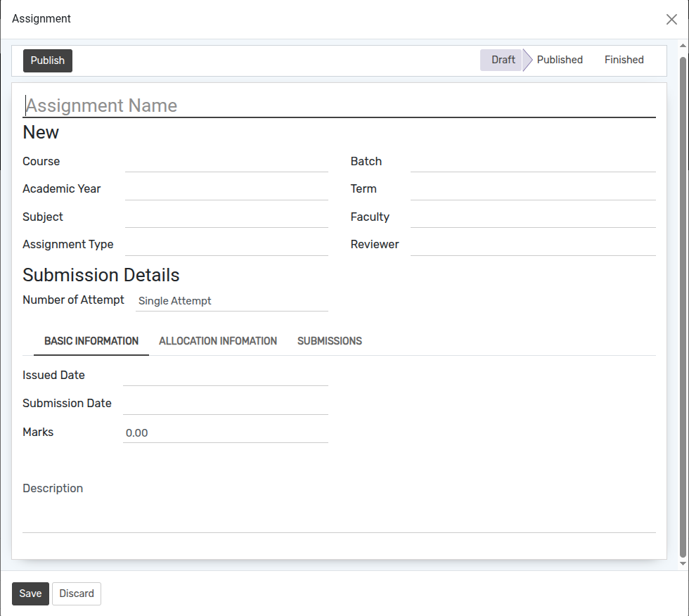Click the scrollbar down arrow
Viewport: 689px width, 616px height.
[683, 563]
